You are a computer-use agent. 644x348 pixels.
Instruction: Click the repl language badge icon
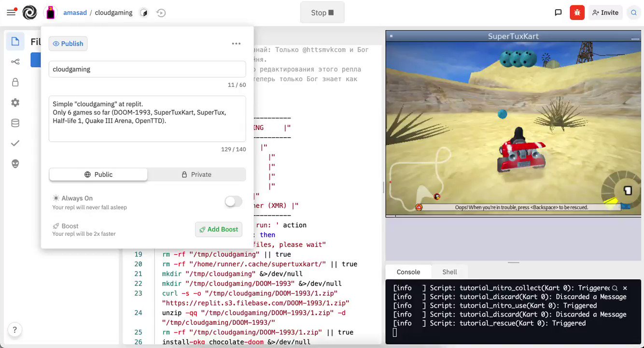pos(143,13)
